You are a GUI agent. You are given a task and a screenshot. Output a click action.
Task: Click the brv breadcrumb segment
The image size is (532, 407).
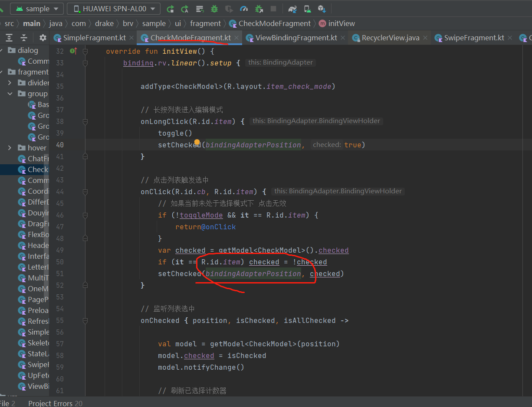128,23
